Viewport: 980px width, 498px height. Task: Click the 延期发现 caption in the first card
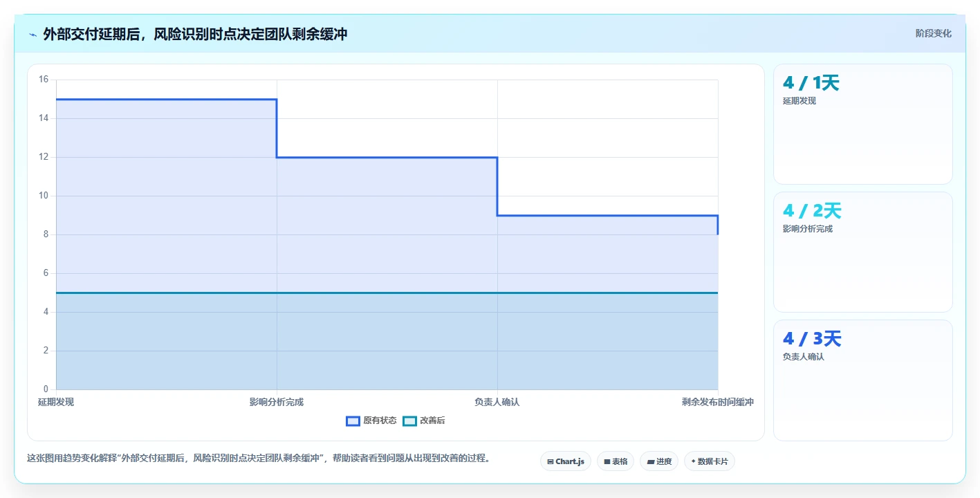tap(799, 101)
